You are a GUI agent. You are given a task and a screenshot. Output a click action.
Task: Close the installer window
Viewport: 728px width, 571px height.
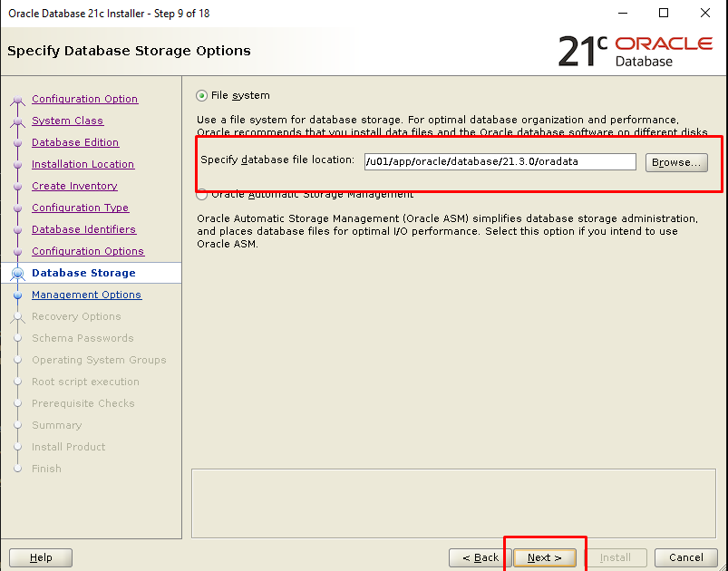(704, 13)
